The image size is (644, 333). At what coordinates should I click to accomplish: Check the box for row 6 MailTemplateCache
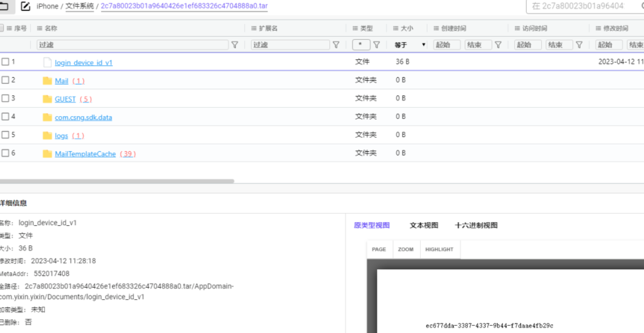[x=5, y=153]
